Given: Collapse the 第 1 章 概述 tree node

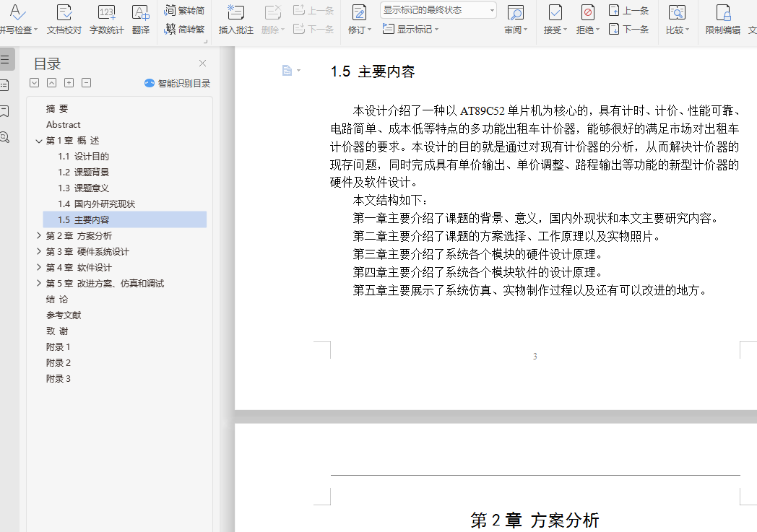Looking at the screenshot, I should [x=39, y=141].
